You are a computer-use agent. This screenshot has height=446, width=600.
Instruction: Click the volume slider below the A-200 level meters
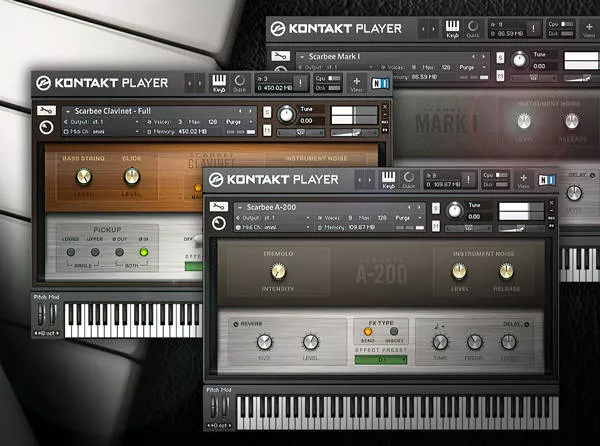coord(521,228)
